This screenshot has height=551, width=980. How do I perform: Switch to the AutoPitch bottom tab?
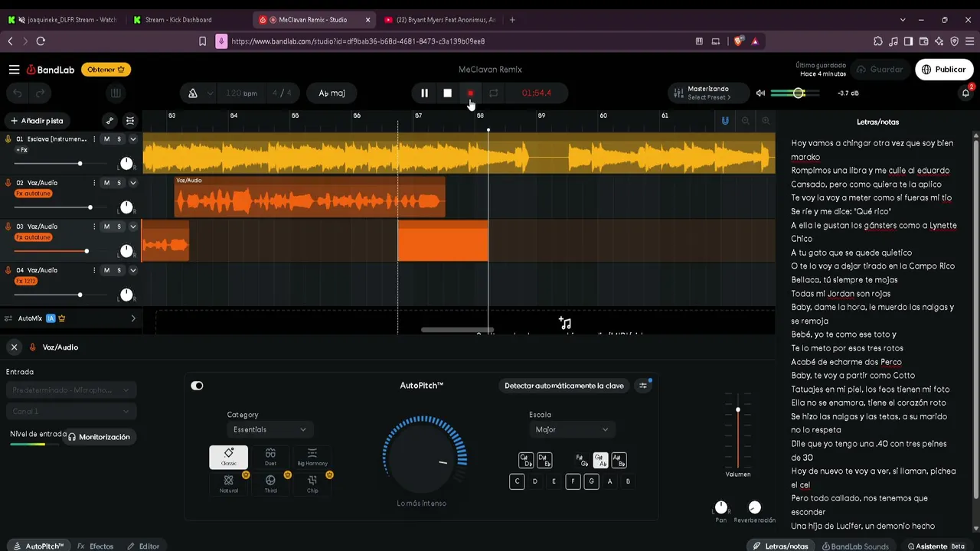click(x=39, y=546)
